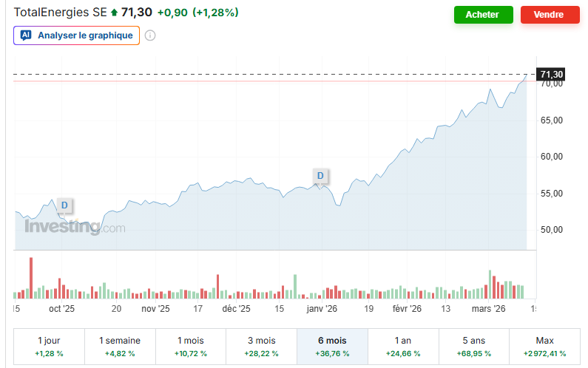Choose the 1 an time range
The height and width of the screenshot is (368, 588).
(403, 346)
